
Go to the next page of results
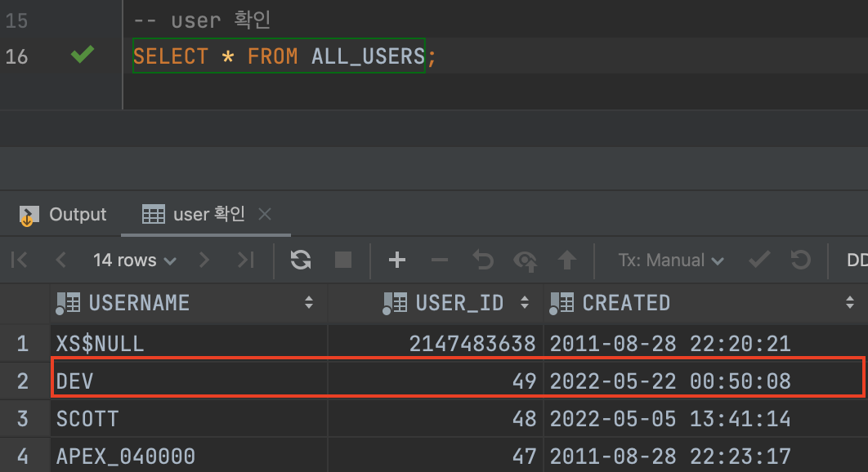(x=204, y=260)
